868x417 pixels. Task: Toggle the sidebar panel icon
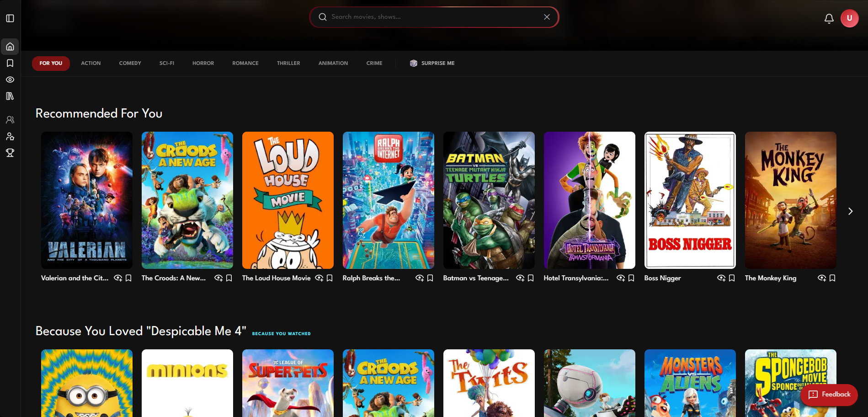coord(10,18)
